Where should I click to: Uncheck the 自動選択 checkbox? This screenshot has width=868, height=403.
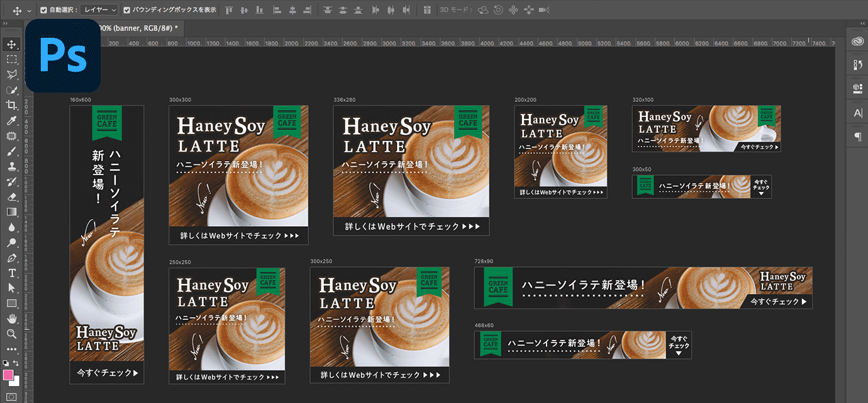43,10
